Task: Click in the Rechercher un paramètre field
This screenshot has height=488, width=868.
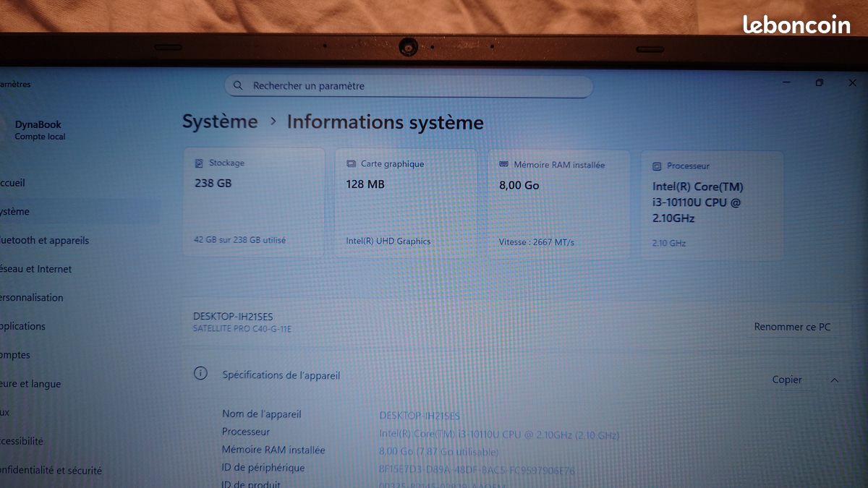Action: (409, 86)
